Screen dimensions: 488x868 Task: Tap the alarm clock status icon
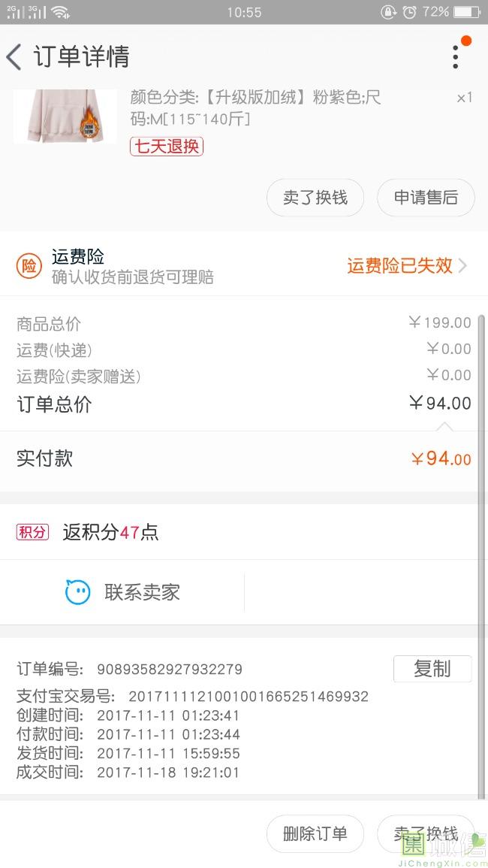[409, 12]
